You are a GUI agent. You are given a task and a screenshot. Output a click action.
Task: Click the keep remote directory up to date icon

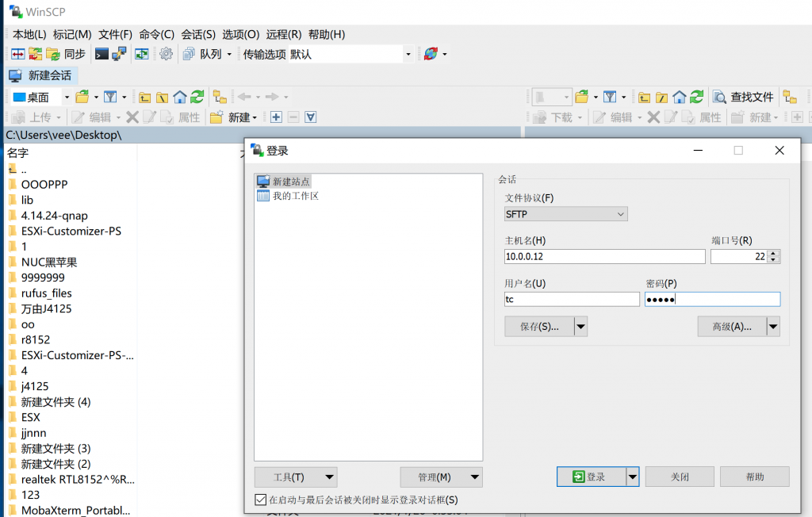[x=142, y=54]
